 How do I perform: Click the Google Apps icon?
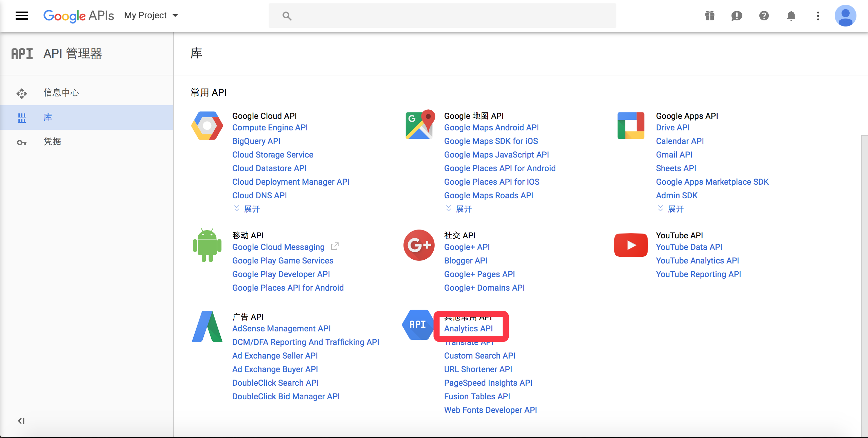tap(631, 126)
